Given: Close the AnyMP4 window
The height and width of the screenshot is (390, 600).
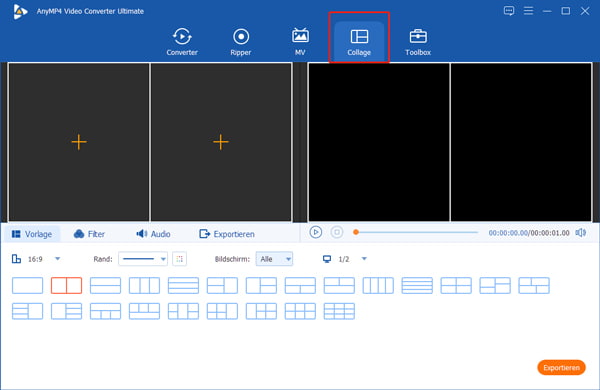Looking at the screenshot, I should [x=585, y=11].
